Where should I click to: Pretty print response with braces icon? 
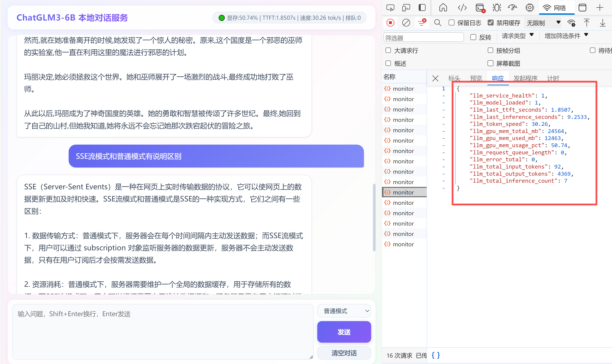click(x=436, y=355)
